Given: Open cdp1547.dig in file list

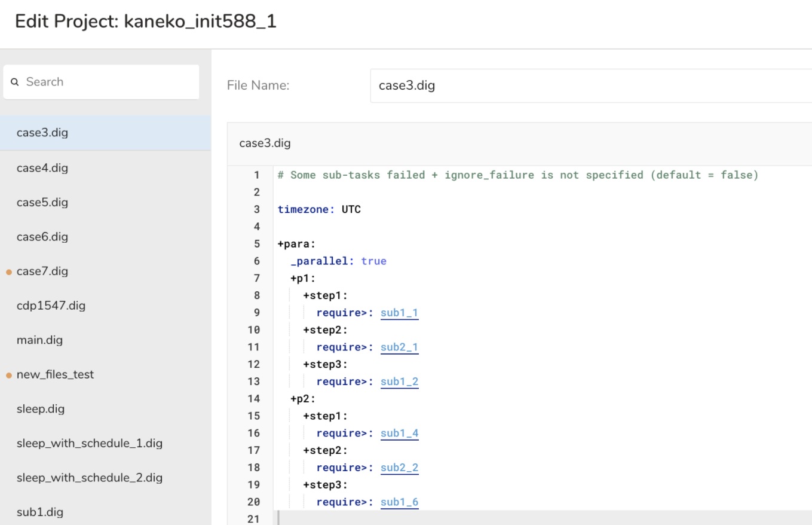Looking at the screenshot, I should coord(51,306).
